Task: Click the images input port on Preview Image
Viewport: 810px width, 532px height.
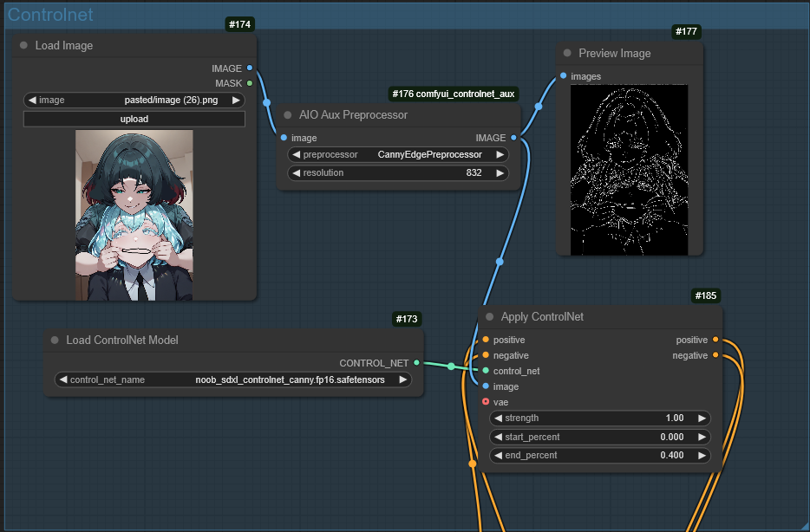Action: pos(564,76)
